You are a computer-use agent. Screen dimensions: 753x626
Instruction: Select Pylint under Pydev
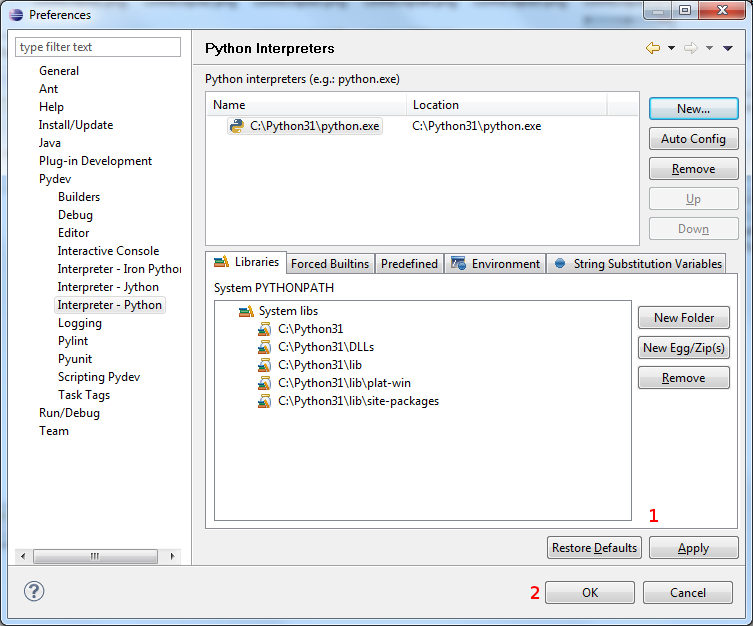[73, 341]
